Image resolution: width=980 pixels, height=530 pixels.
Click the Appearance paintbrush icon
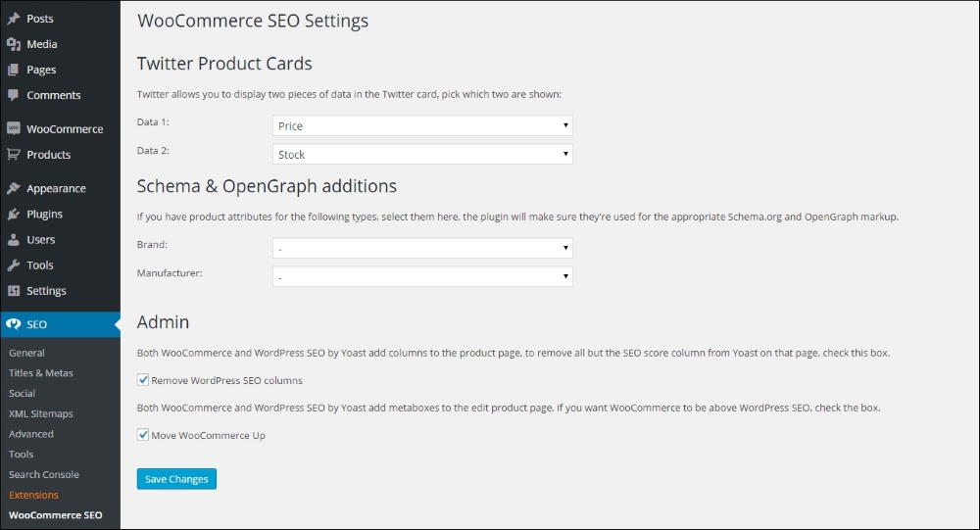(x=13, y=188)
